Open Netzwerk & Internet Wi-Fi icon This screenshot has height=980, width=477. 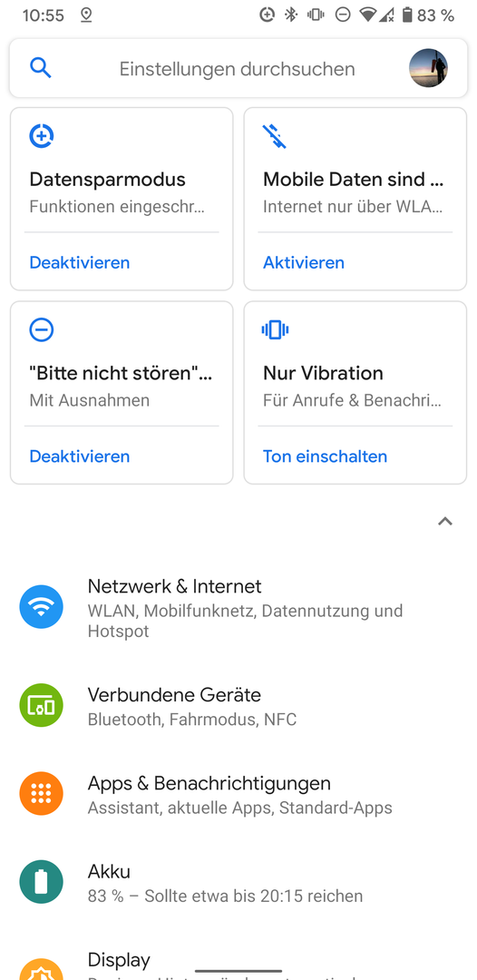click(x=41, y=606)
